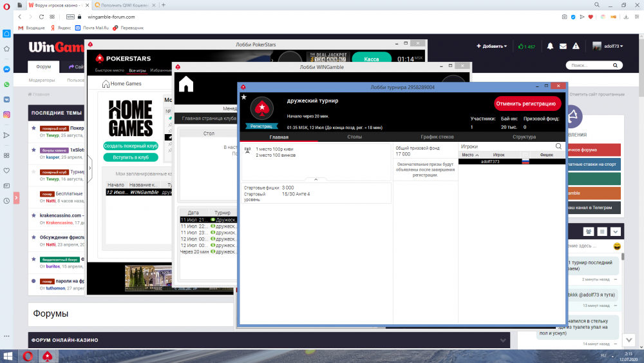Click the WINGamble lobby home icon
644x363 pixels.
186,84
